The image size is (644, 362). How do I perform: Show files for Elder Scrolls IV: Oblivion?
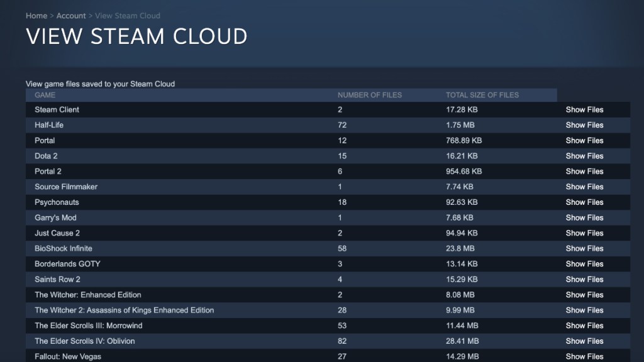coord(584,341)
